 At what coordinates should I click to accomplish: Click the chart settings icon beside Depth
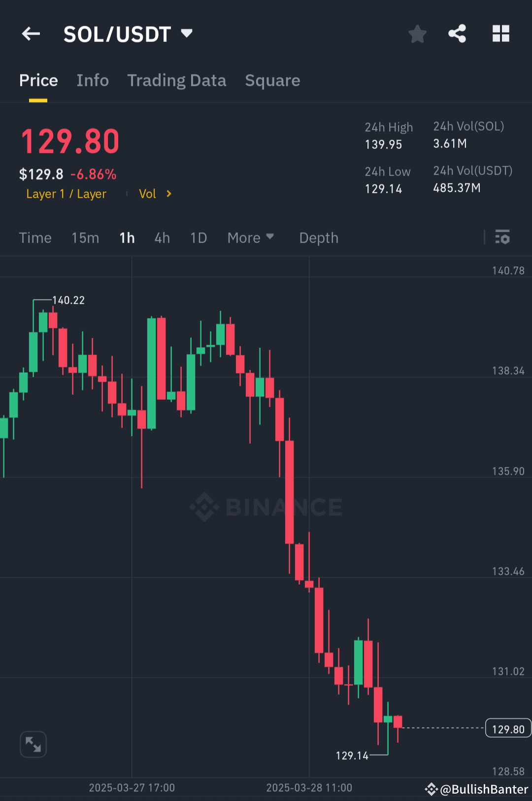[502, 238]
